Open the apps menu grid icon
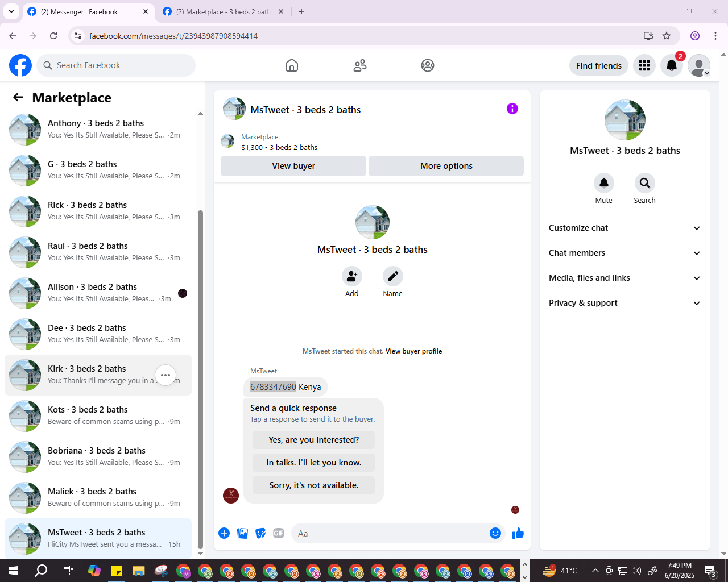The image size is (728, 582). 644,65
